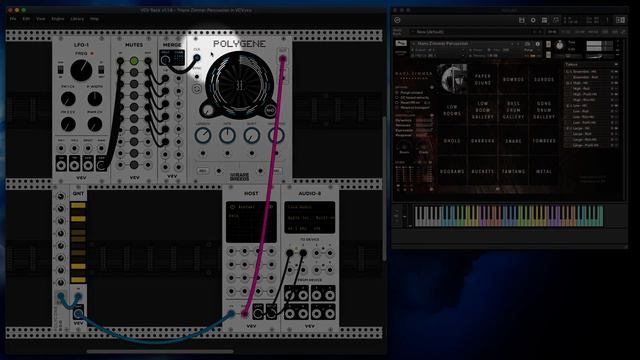Viewport: 640px width, 360px height.
Task: Toggle the side panel icon at the Kontakt toolbar's right end
Action: click(620, 20)
